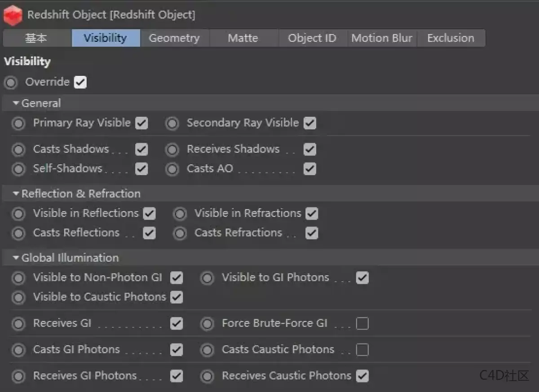Uncheck the Override checkbox

point(80,82)
